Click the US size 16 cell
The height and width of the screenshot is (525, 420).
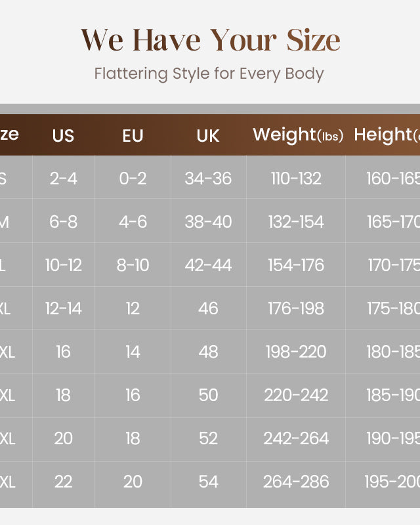[63, 352]
